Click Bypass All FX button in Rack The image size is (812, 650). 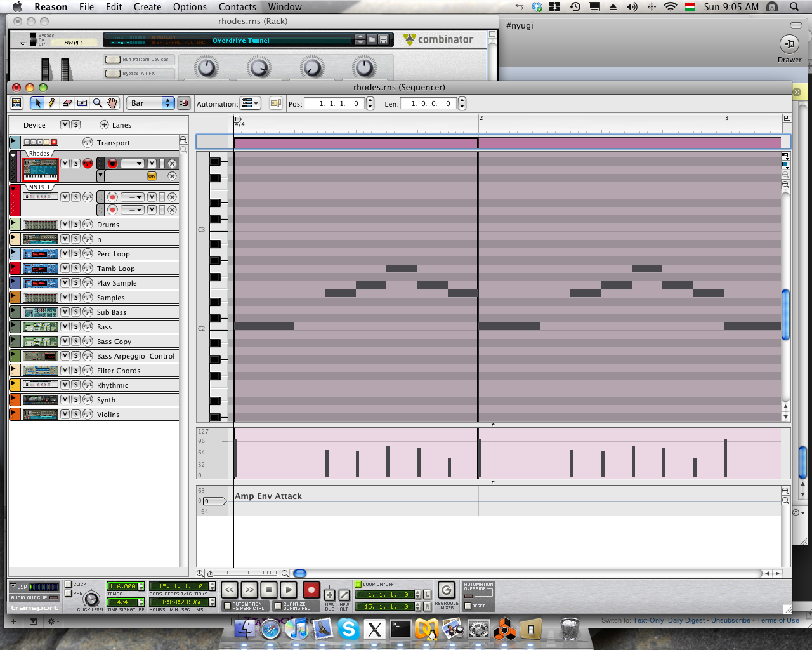(113, 74)
